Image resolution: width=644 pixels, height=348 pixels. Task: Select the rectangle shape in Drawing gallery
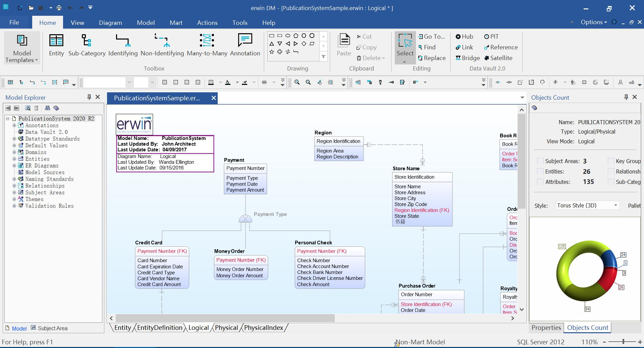click(272, 36)
